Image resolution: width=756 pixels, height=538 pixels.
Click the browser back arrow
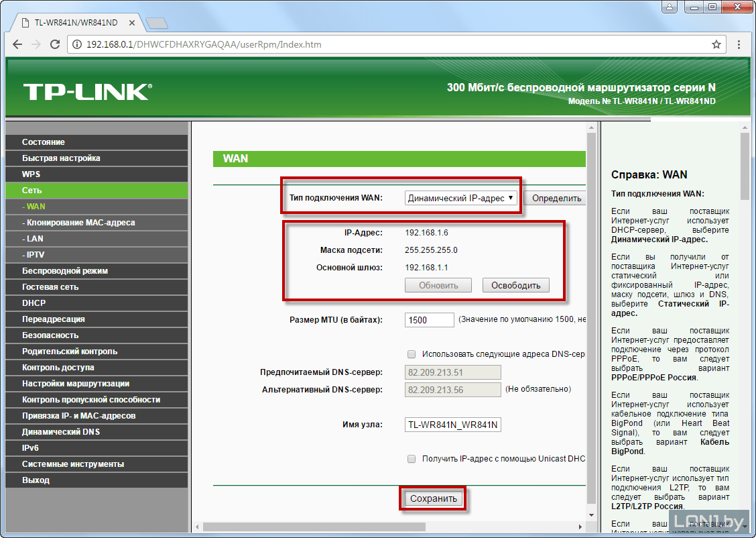coord(17,45)
